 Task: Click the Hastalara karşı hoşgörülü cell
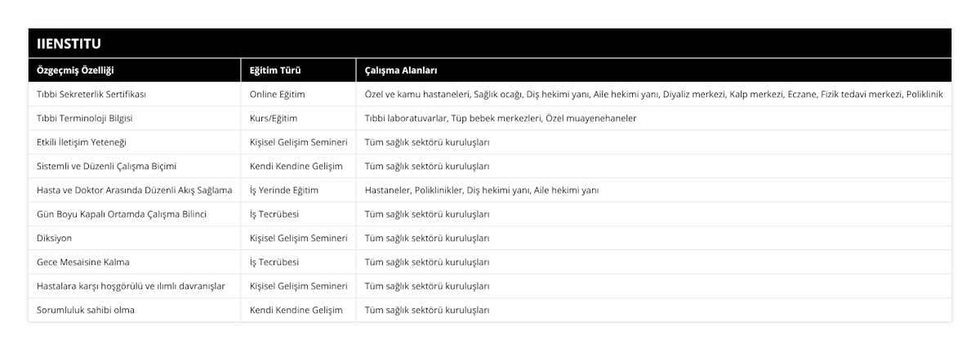[x=131, y=286]
